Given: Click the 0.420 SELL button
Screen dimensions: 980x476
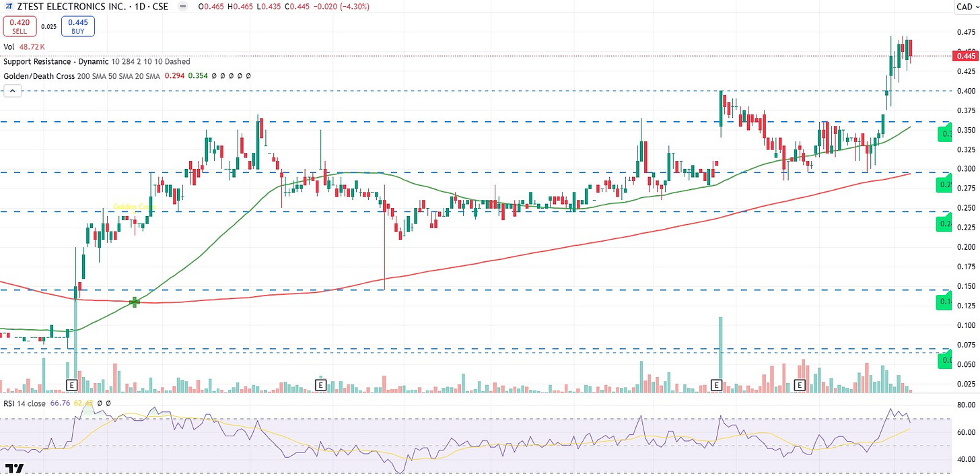Looking at the screenshot, I should (19, 26).
